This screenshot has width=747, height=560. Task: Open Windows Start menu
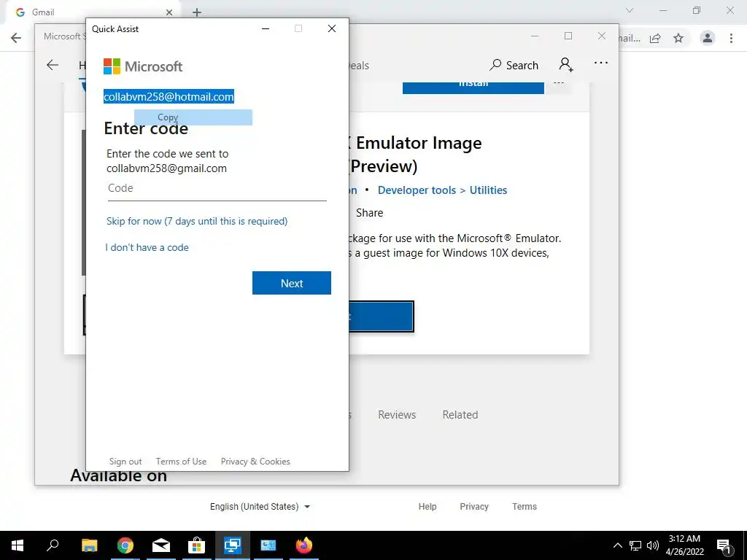[x=18, y=545]
